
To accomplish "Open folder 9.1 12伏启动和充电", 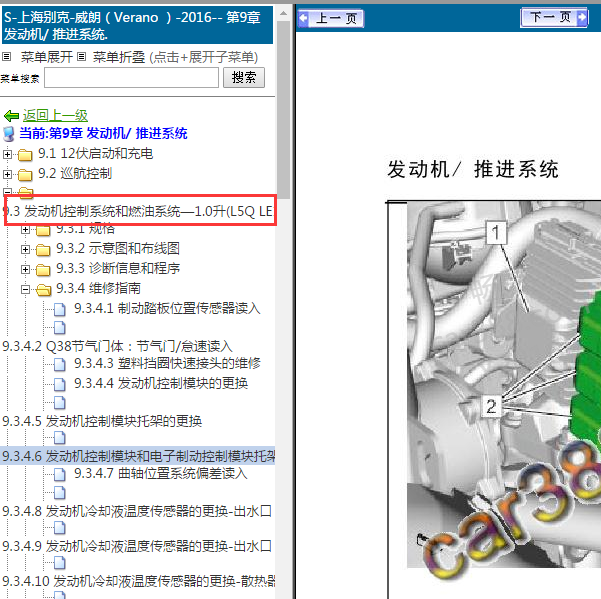I will pyautogui.click(x=95, y=154).
